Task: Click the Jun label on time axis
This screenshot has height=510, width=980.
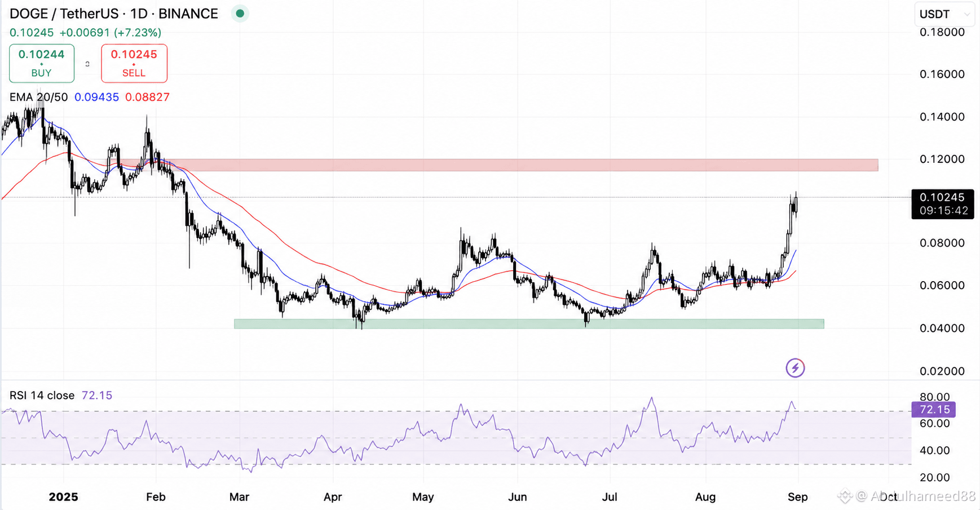Action: click(518, 497)
